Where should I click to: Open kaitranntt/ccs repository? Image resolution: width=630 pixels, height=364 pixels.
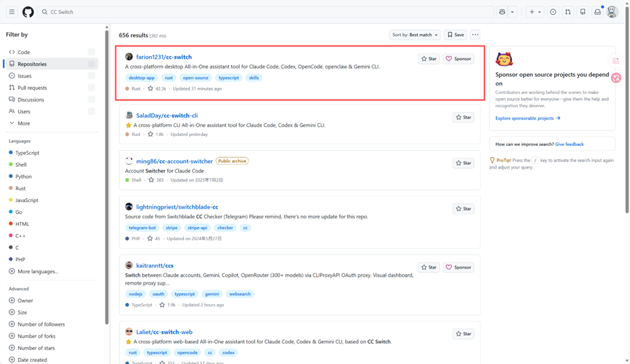[155, 265]
